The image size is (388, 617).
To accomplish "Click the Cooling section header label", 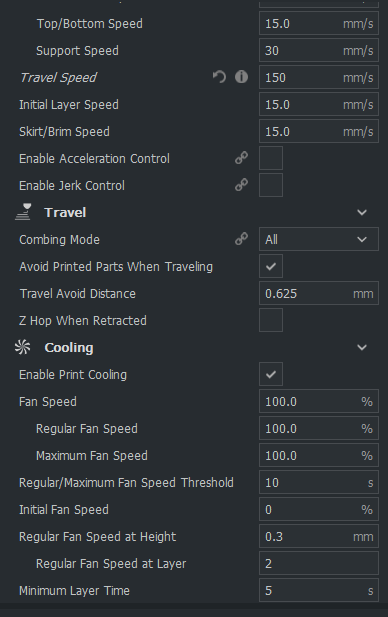I will pos(69,347).
